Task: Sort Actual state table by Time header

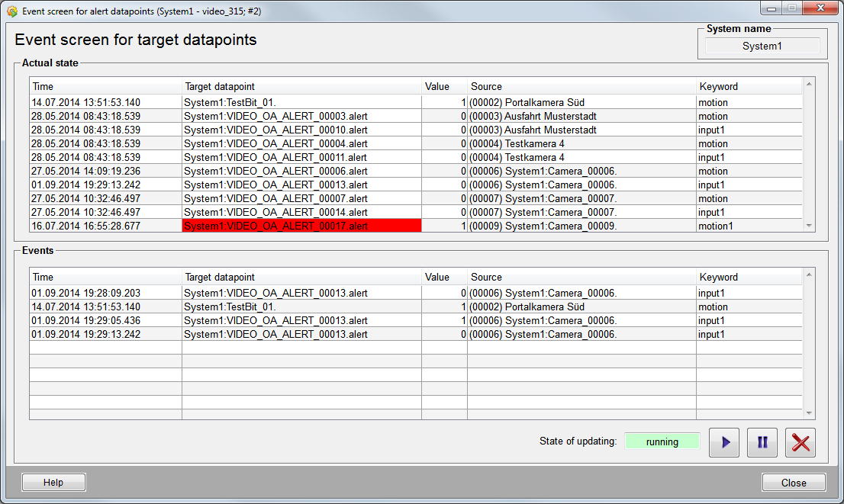Action: pyautogui.click(x=105, y=86)
